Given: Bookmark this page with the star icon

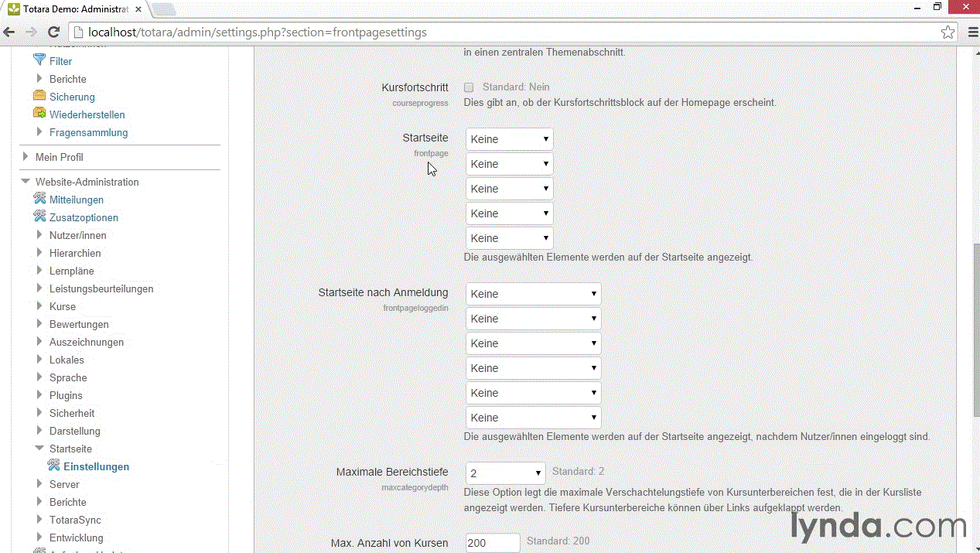Looking at the screenshot, I should tap(948, 32).
